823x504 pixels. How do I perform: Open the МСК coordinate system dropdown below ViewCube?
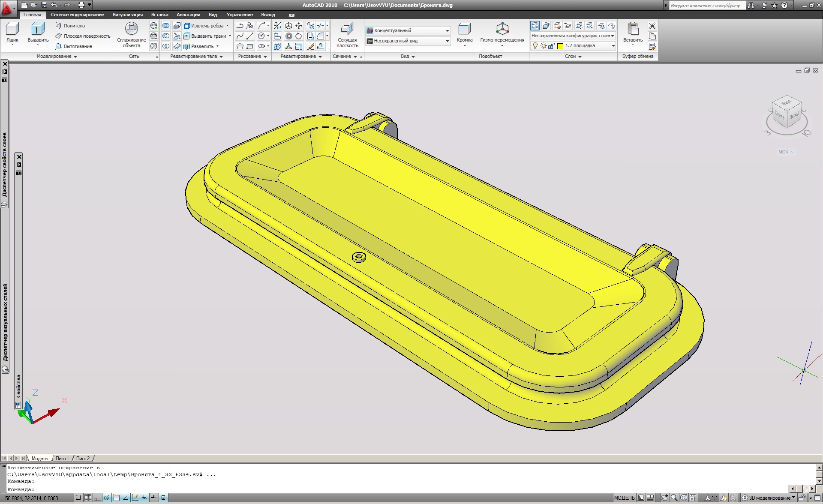click(x=786, y=152)
